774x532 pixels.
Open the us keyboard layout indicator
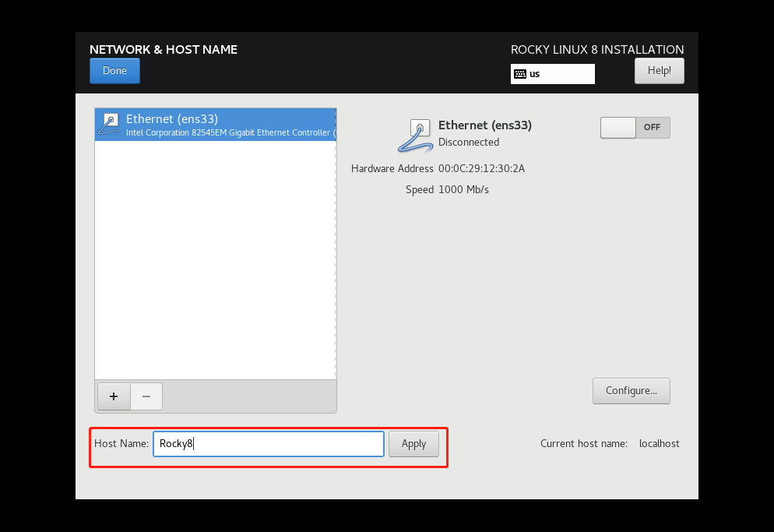click(x=552, y=73)
